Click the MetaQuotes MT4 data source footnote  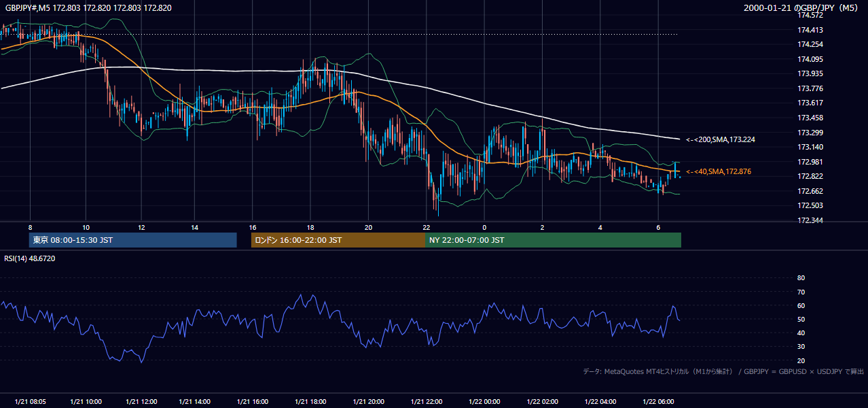click(x=723, y=371)
